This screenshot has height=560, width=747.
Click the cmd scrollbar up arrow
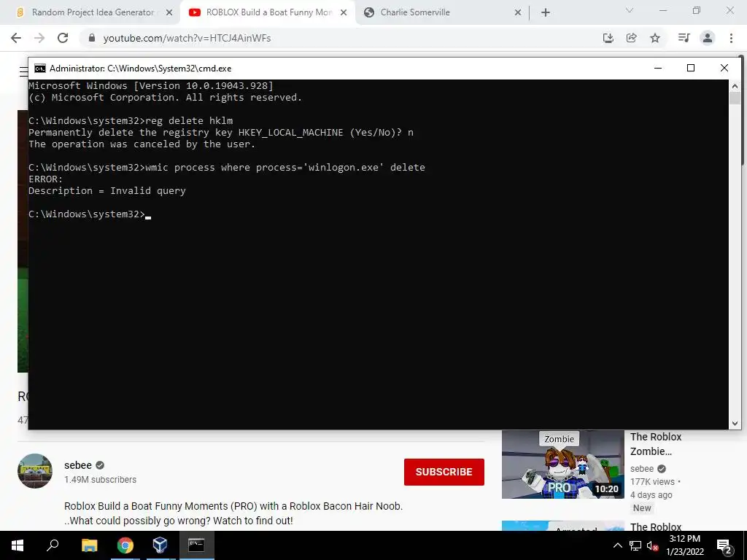[735, 86]
